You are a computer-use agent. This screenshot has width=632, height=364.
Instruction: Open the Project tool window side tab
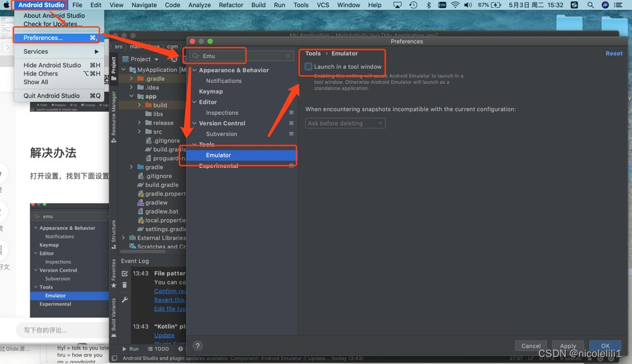pyautogui.click(x=114, y=68)
